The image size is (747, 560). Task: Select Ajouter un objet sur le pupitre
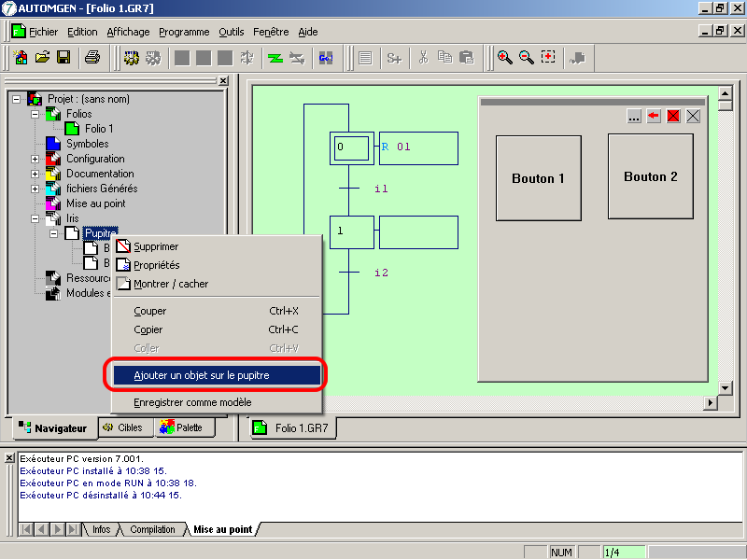[216, 375]
